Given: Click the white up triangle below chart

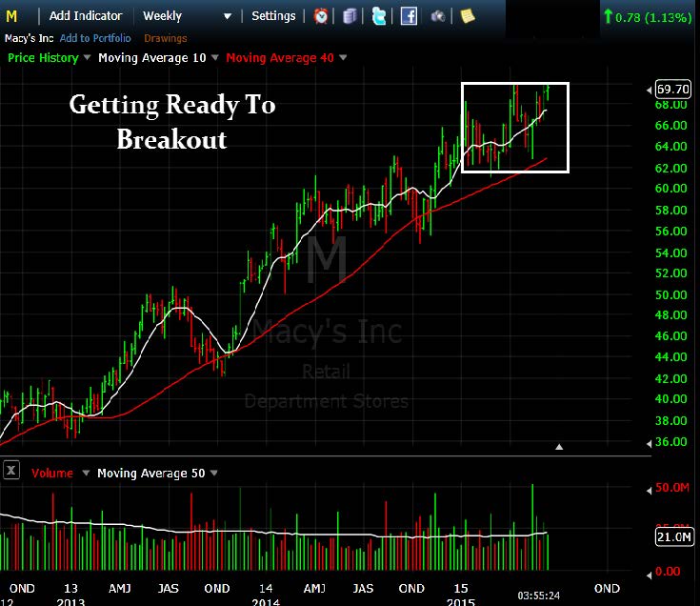Looking at the screenshot, I should coord(559,447).
